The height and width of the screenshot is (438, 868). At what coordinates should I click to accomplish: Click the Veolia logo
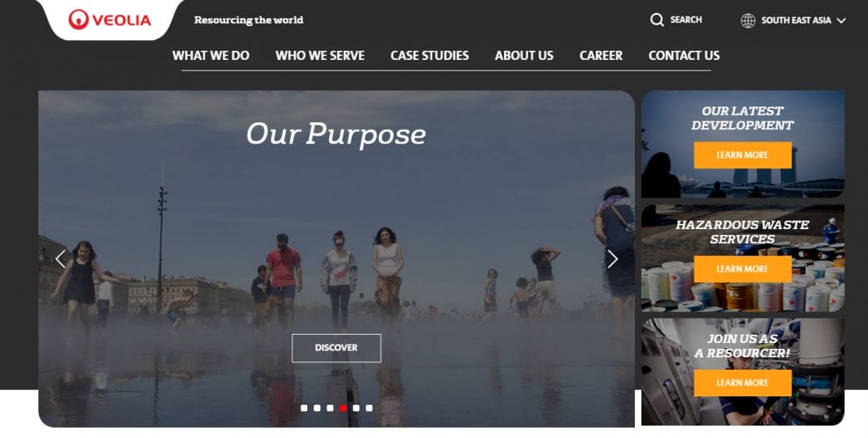(x=110, y=20)
